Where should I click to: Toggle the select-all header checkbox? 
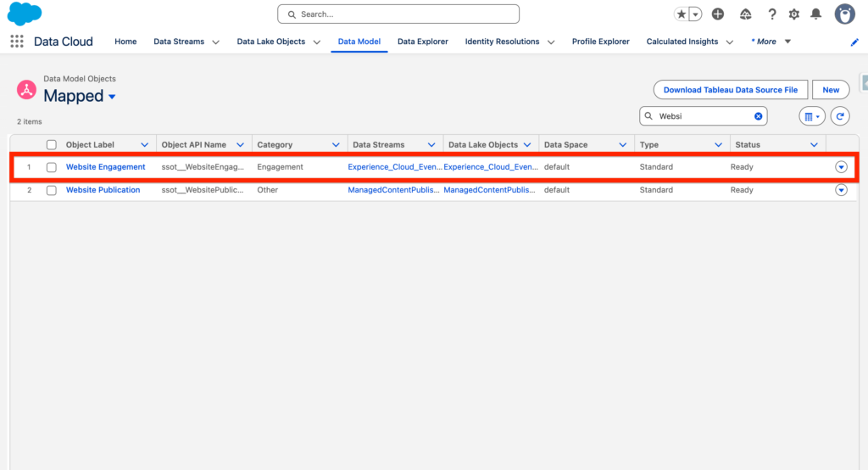coord(52,145)
